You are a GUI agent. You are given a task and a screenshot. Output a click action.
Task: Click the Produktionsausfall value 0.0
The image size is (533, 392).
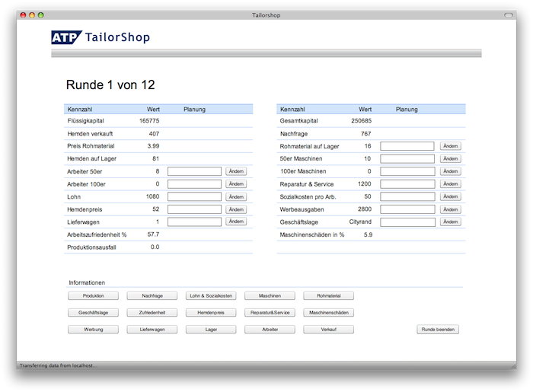pyautogui.click(x=155, y=247)
